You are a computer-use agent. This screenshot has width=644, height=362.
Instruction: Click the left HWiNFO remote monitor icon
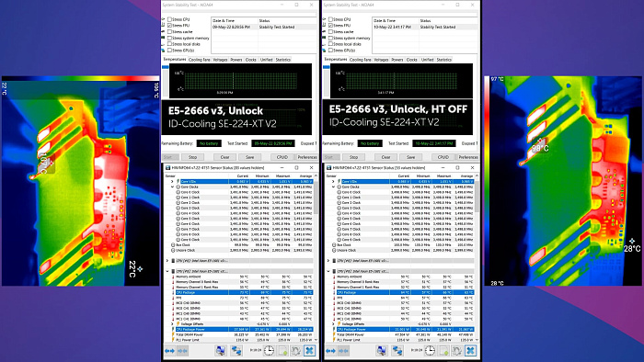pyautogui.click(x=221, y=351)
